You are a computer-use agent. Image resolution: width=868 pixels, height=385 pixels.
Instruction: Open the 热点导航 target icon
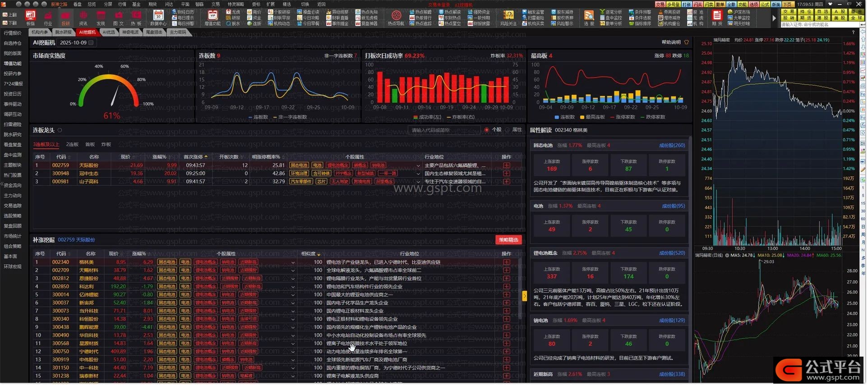click(396, 16)
